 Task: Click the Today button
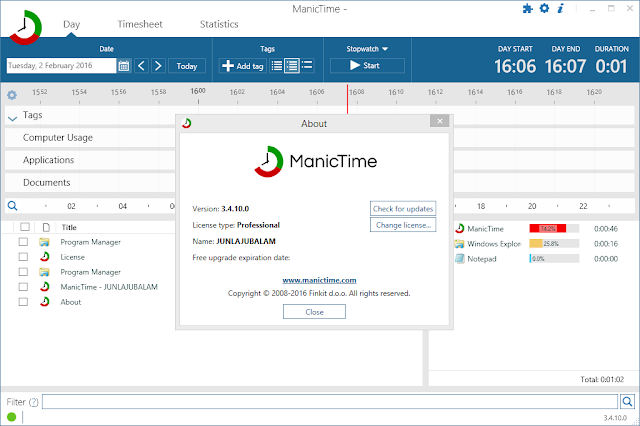[x=187, y=66]
